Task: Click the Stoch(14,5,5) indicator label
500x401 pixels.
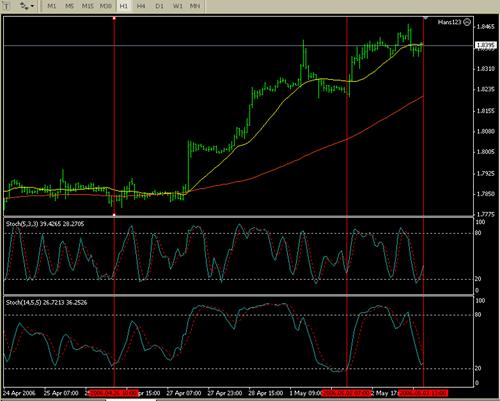Action: 46,303
